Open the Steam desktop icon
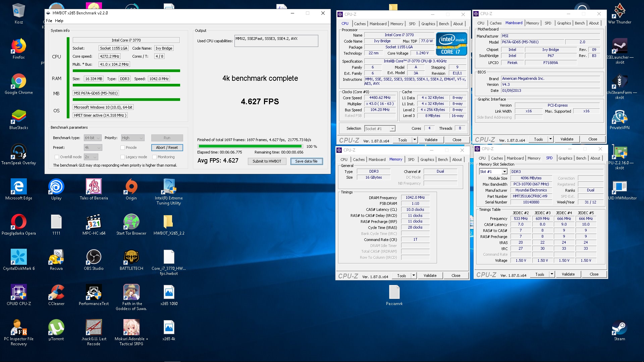 (620, 330)
